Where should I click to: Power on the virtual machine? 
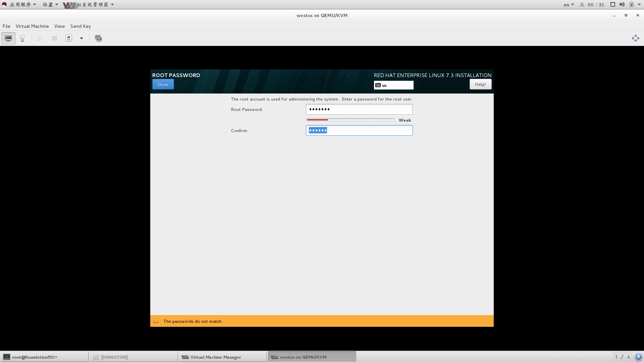pyautogui.click(x=40, y=38)
